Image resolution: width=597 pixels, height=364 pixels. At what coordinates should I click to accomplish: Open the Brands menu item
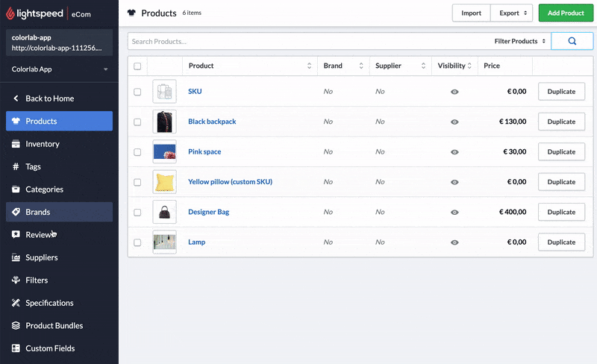[60, 212]
